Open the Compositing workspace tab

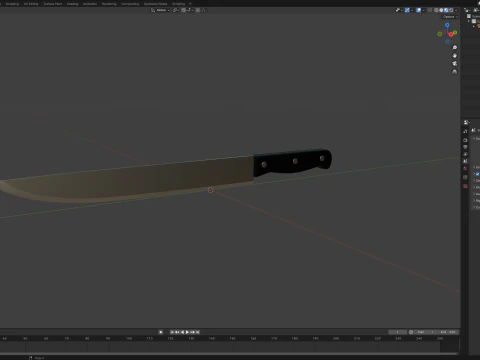coord(130,4)
